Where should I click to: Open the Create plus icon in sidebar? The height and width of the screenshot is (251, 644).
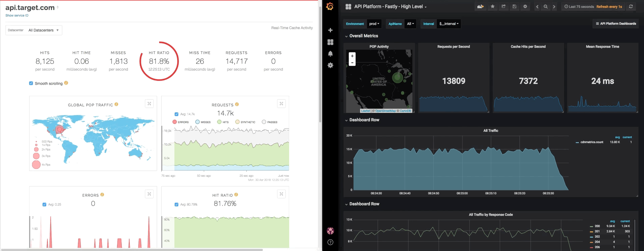coord(330,30)
